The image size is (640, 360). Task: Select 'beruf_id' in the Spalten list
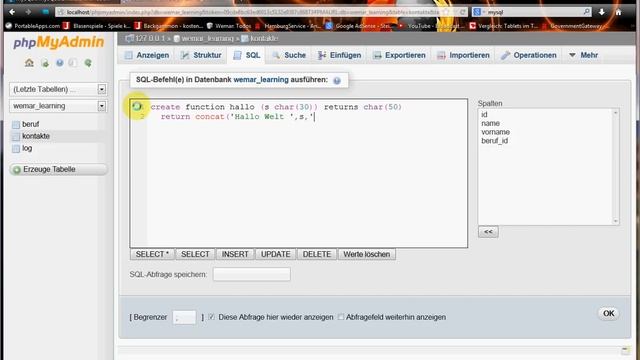495,141
